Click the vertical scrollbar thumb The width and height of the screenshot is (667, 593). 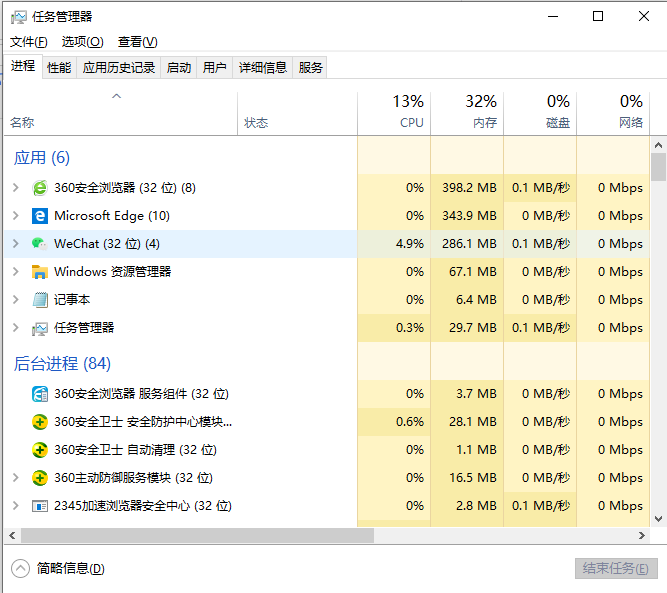(x=658, y=167)
